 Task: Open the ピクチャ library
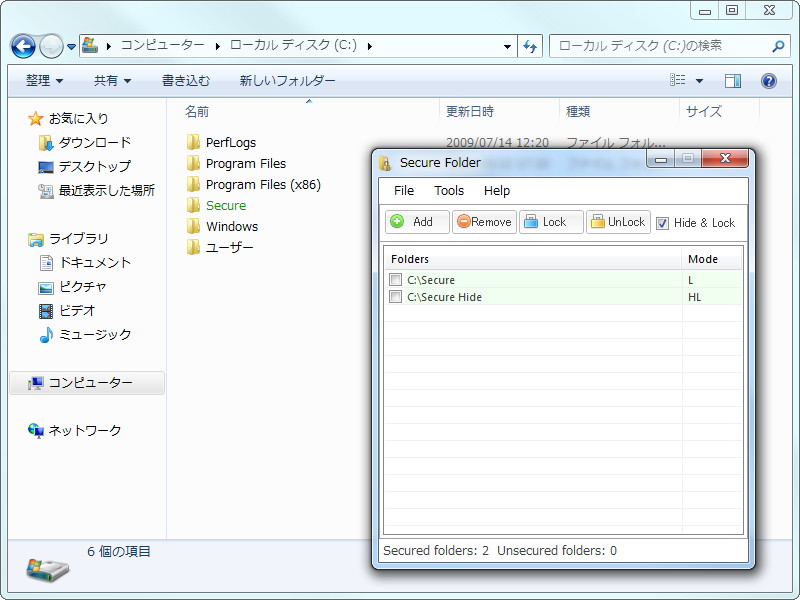[83, 286]
